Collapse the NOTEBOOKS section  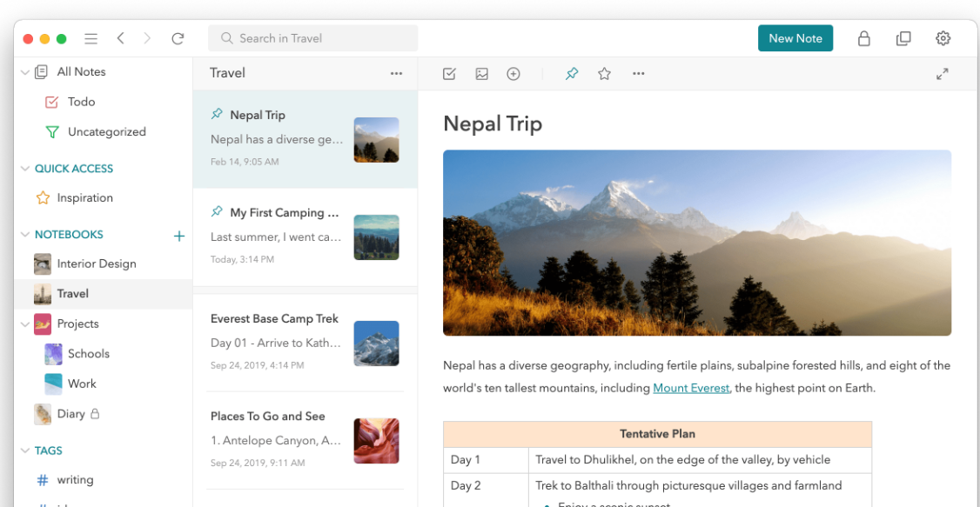[x=24, y=235]
